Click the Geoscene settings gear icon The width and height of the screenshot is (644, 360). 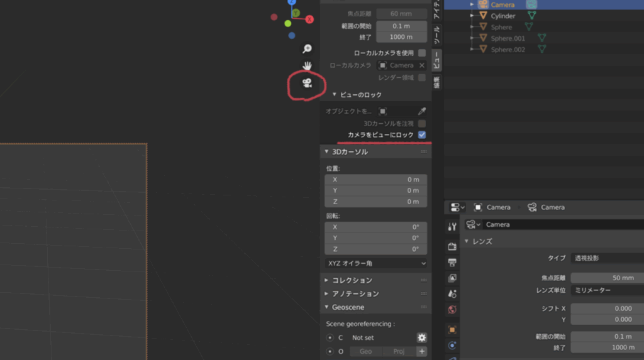pos(422,337)
